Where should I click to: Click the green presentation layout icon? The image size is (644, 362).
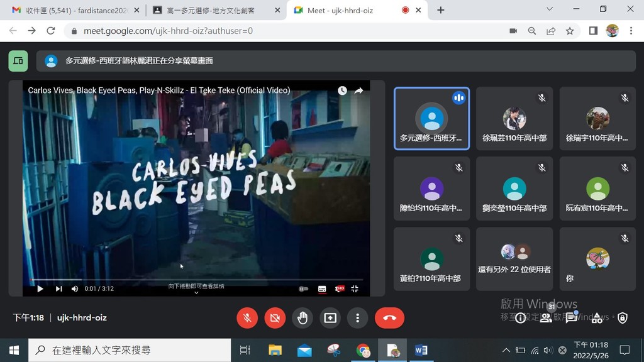coord(18,61)
